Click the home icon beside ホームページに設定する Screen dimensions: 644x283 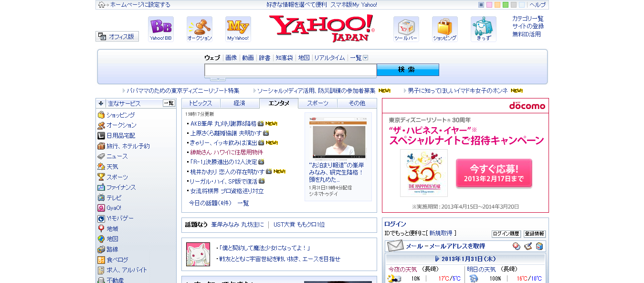(x=102, y=5)
